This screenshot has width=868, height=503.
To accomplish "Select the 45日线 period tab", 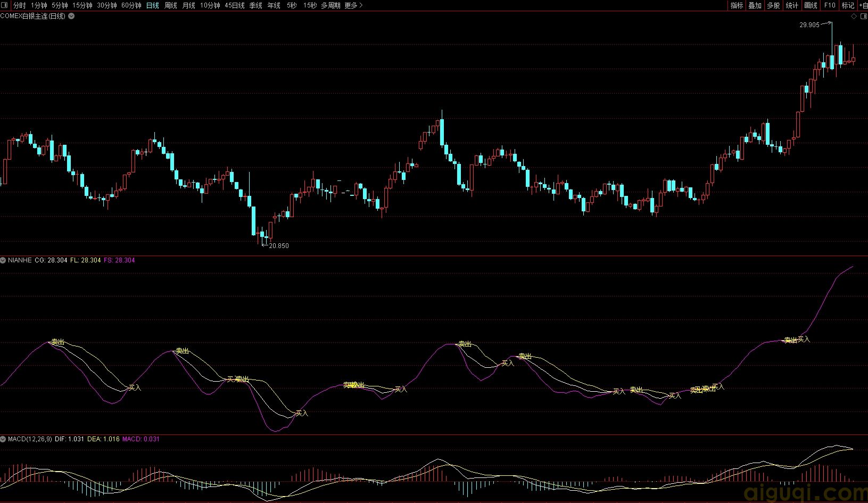I will [x=235, y=5].
